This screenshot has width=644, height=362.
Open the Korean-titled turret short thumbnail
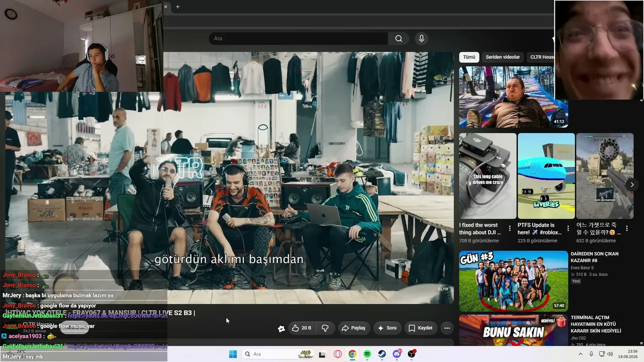(x=605, y=176)
